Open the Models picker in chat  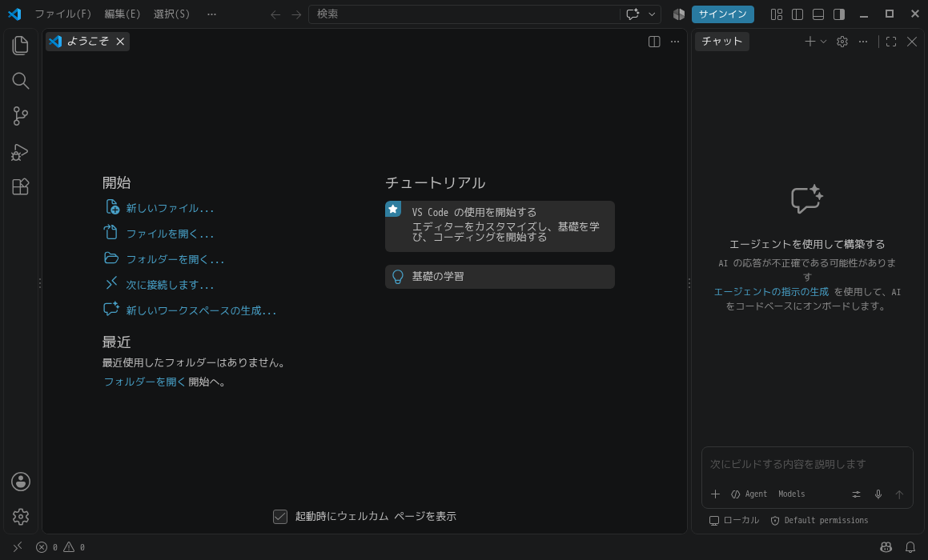791,494
